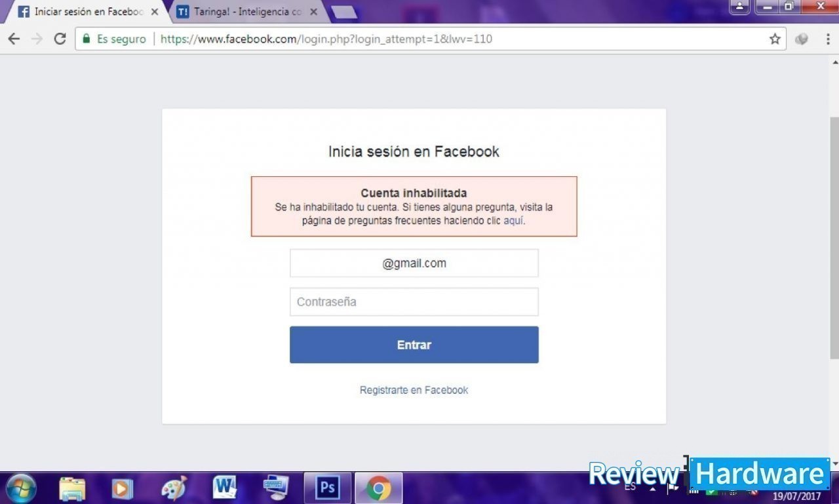The height and width of the screenshot is (504, 839).
Task: Click the 'Inicia sesión en Facebook' title
Action: coord(414,151)
